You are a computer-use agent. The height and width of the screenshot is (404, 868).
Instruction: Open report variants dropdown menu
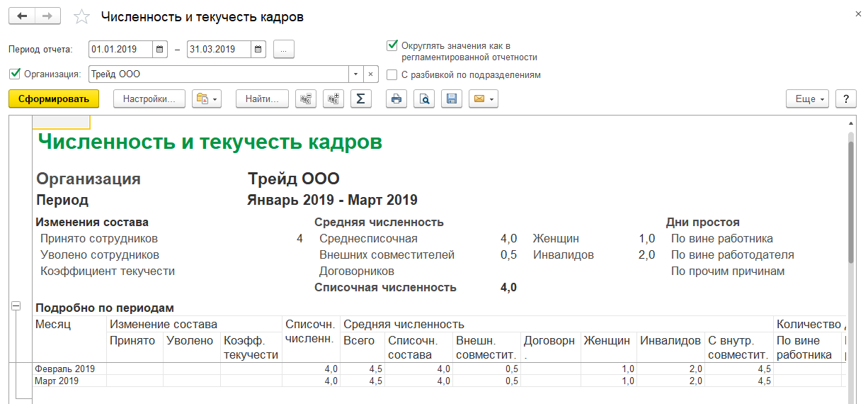point(207,99)
